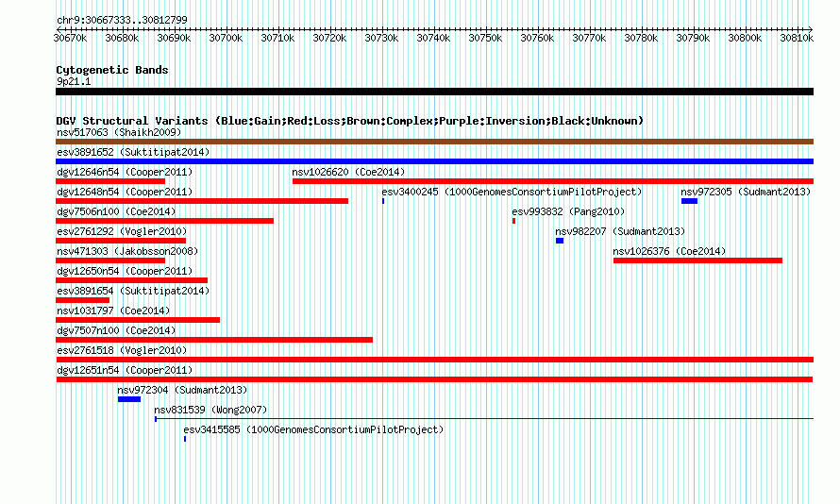The width and height of the screenshot is (840, 504).
Task: Select the red dgv7506n100 loss bar
Action: coord(164,221)
